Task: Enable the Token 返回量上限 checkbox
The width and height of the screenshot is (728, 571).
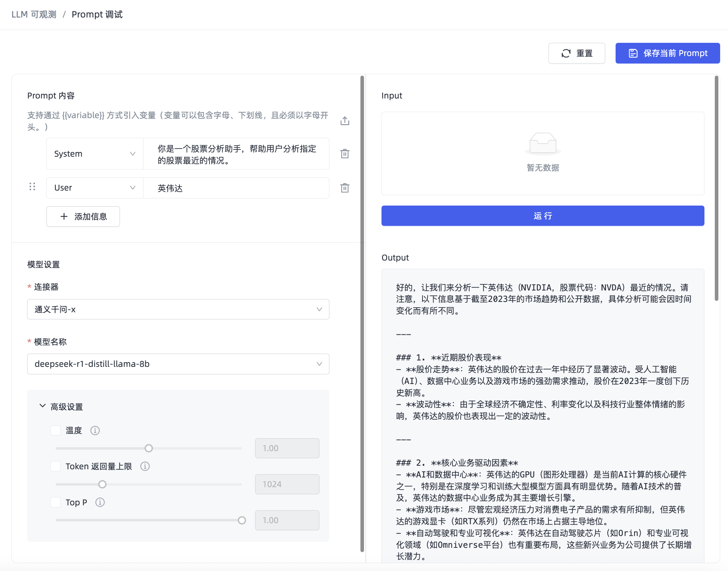Action: [x=55, y=466]
